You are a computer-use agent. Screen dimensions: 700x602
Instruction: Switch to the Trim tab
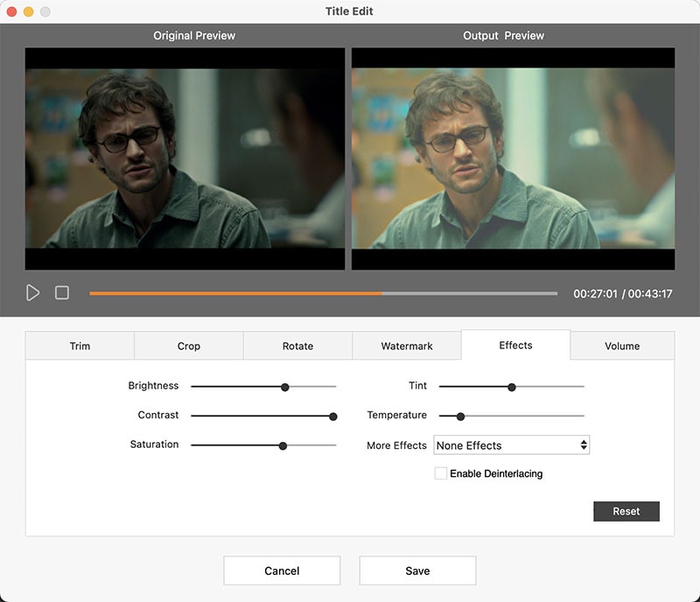point(79,346)
